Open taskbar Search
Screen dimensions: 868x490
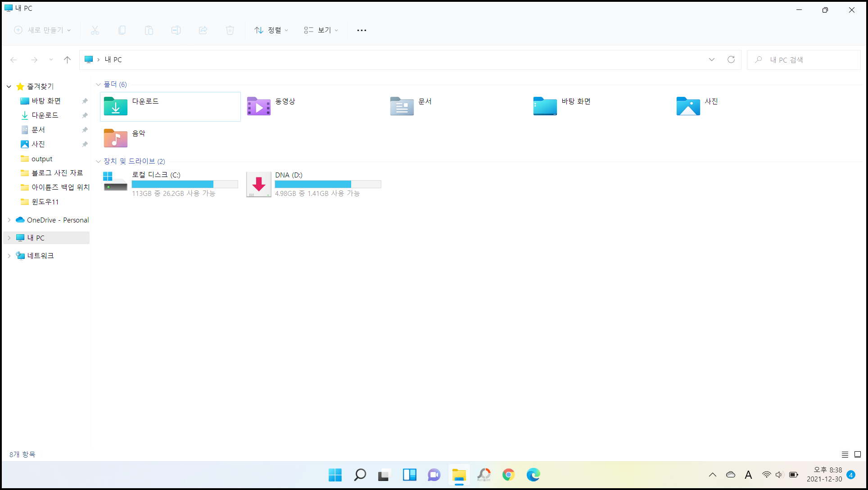point(360,475)
